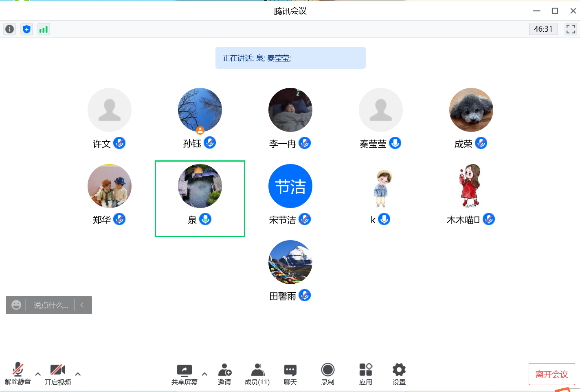Close the 腾讯会议 window
Screen dimensions: 580x392
[x=573, y=11]
